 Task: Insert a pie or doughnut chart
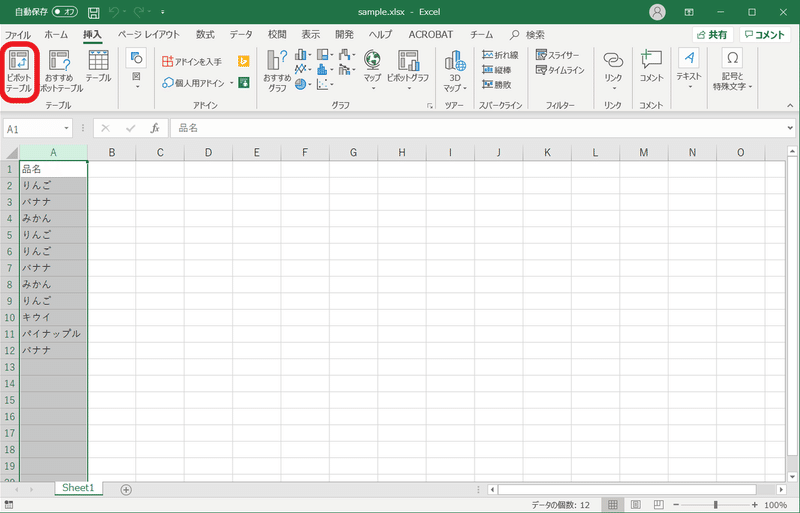[303, 84]
